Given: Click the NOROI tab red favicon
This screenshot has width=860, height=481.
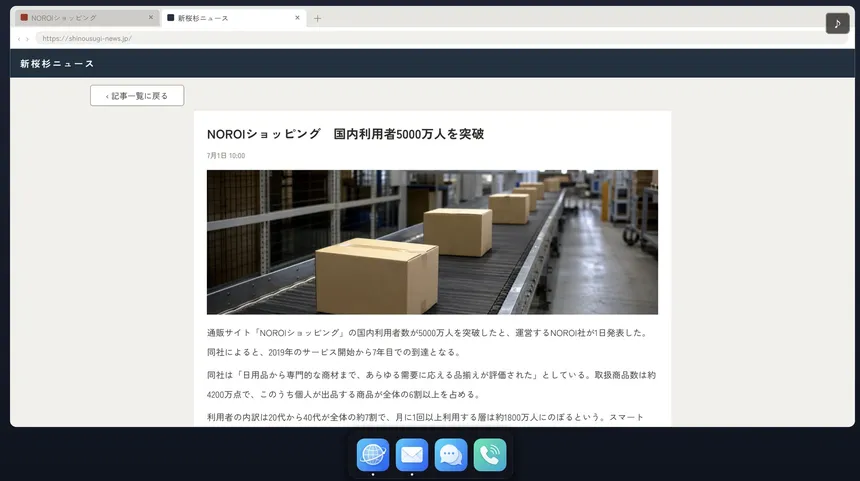Looking at the screenshot, I should 24,18.
